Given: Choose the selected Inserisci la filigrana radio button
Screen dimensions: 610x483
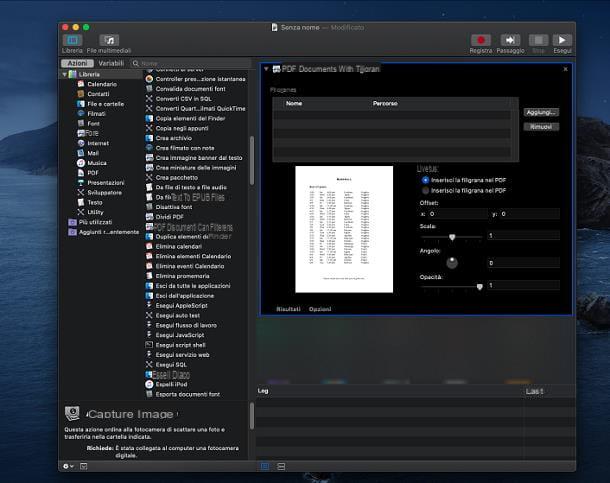Looking at the screenshot, I should tap(425, 180).
